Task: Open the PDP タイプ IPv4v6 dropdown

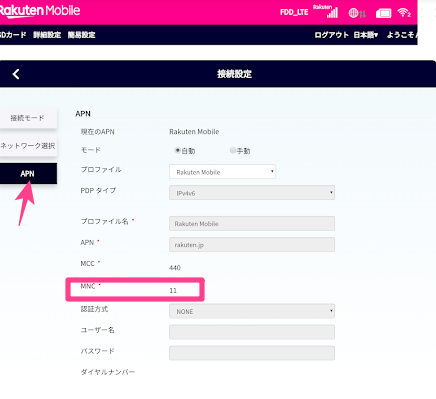Action: coord(252,193)
